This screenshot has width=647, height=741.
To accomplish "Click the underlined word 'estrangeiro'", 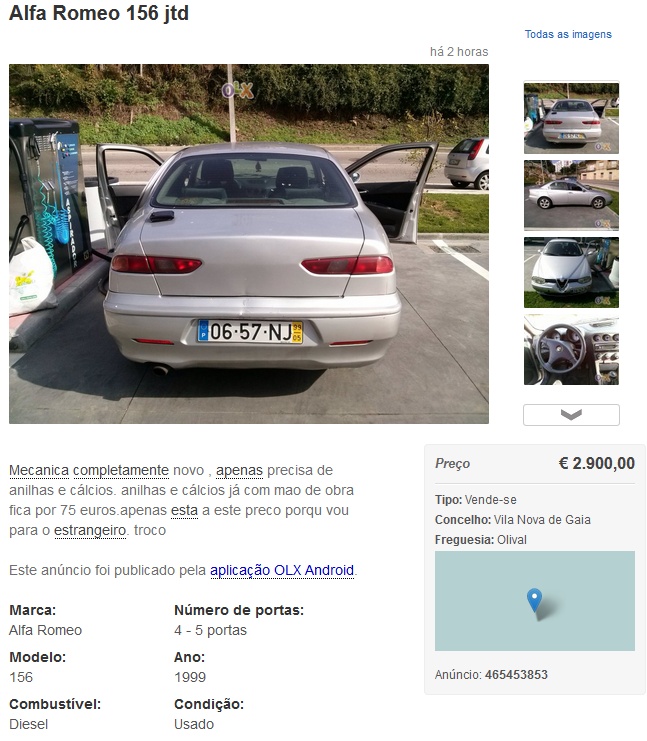I will pos(90,530).
